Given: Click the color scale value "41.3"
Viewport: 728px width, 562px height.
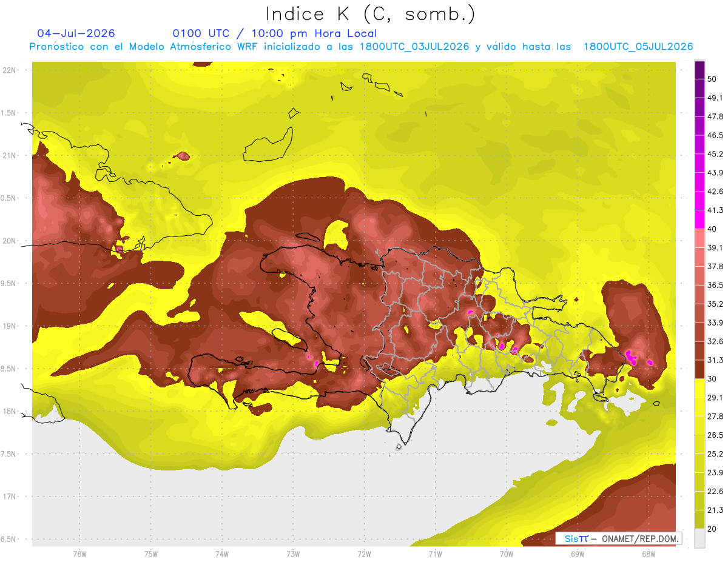Looking at the screenshot, I should click(x=715, y=210).
